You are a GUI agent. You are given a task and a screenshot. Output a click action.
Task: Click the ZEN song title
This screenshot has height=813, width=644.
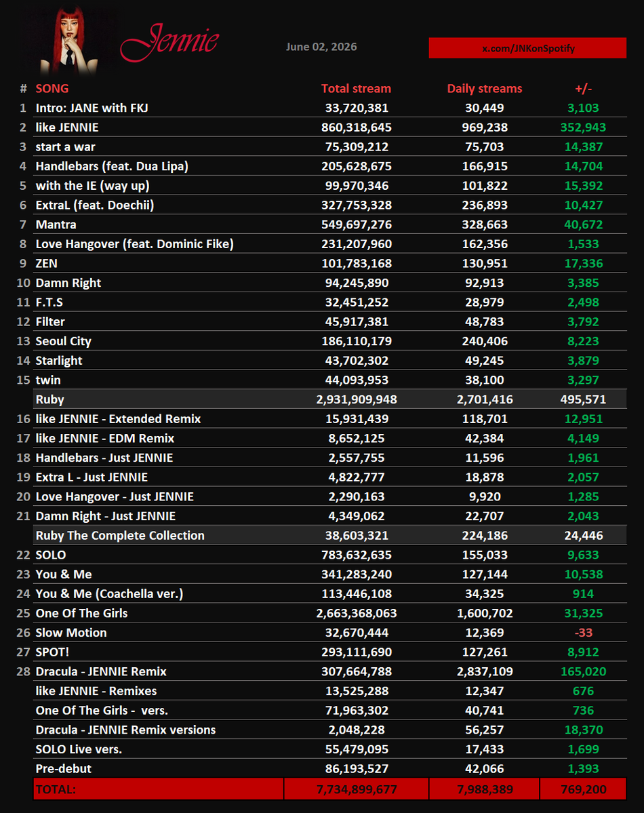(46, 263)
